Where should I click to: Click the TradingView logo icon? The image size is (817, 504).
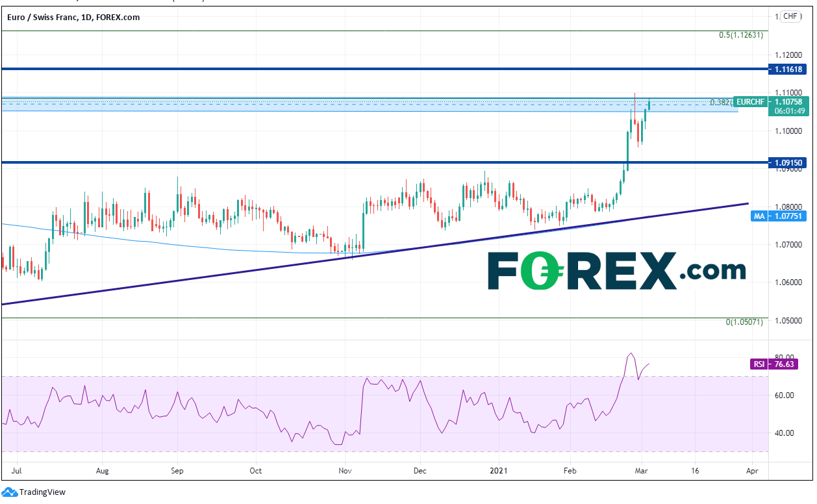(x=9, y=492)
